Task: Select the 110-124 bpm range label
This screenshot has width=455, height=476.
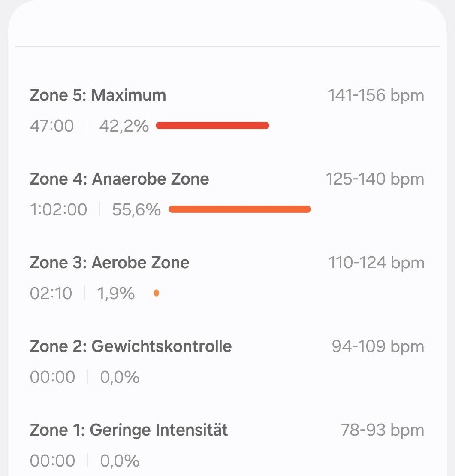Action: point(376,263)
